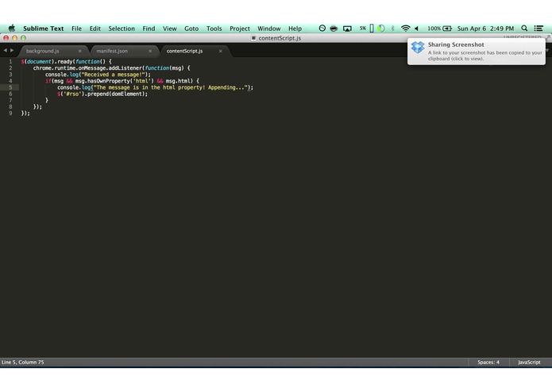
Task: Click the circle-slash status icon in menu bar
Action: pos(322,28)
